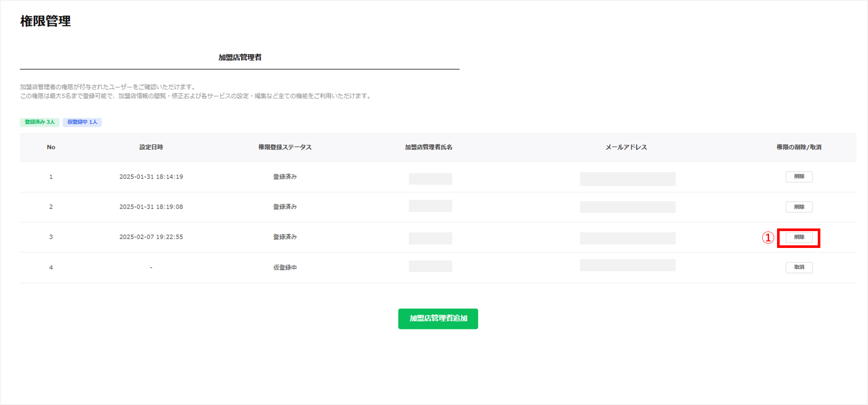Click the 2025-01-31 18:19:08 date cell
The height and width of the screenshot is (405, 868).
pyautogui.click(x=151, y=207)
